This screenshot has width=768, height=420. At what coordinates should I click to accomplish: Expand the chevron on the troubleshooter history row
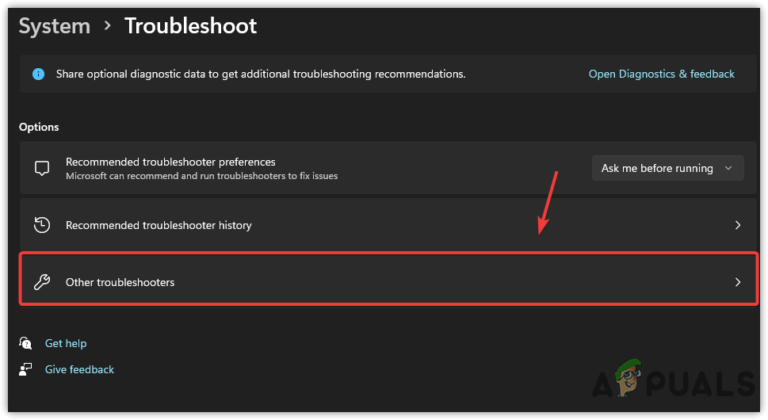point(738,225)
